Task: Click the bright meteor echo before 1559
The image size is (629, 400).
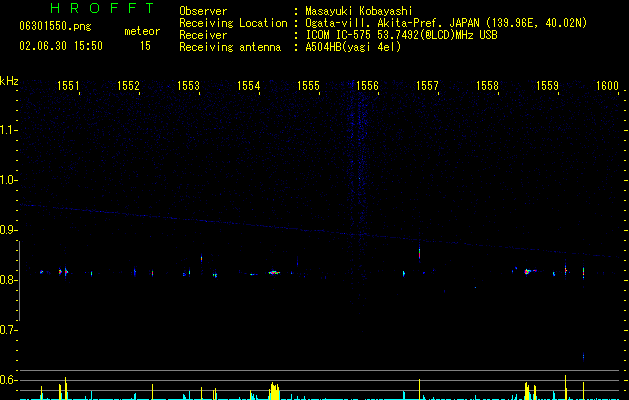Action: pyautogui.click(x=529, y=272)
